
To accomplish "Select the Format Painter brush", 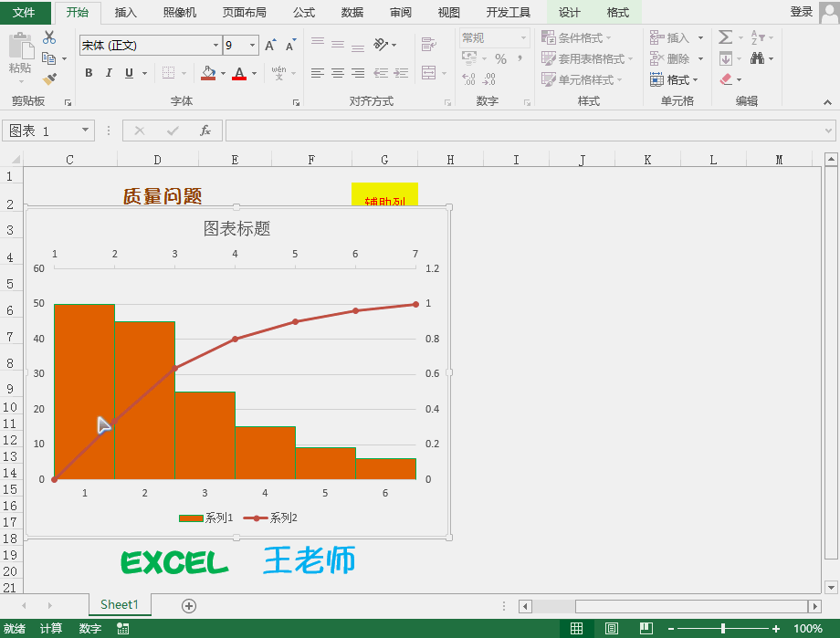I will click(x=49, y=79).
